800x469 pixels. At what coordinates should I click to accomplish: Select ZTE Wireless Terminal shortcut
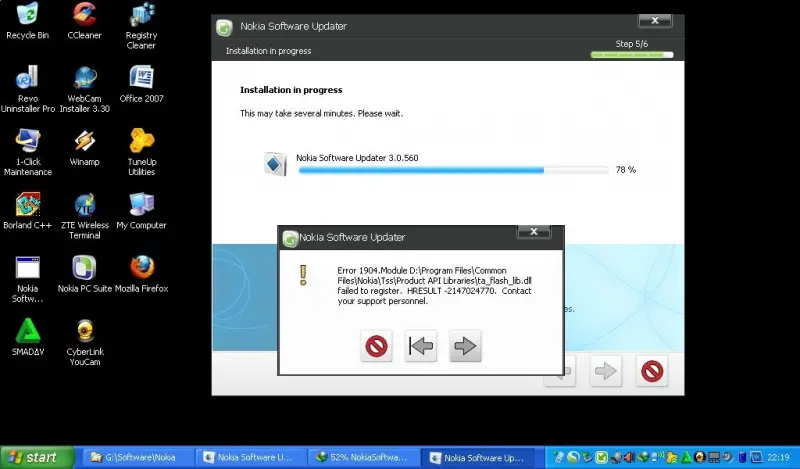84,215
